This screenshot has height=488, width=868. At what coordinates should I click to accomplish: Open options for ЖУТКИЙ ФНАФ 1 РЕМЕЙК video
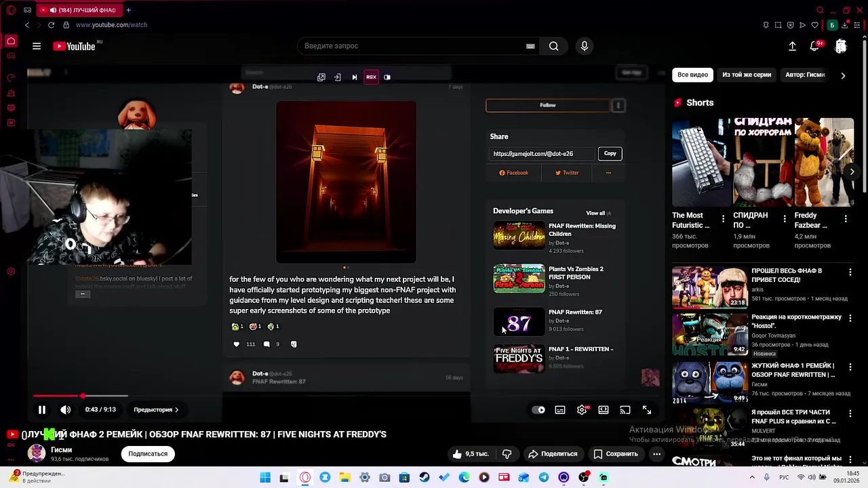pyautogui.click(x=850, y=367)
